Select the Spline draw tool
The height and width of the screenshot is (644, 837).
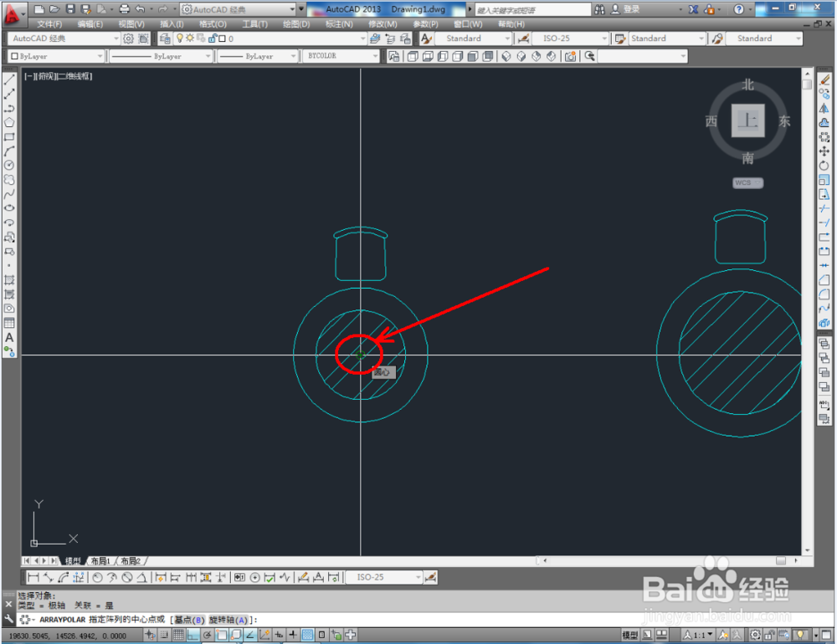point(9,194)
